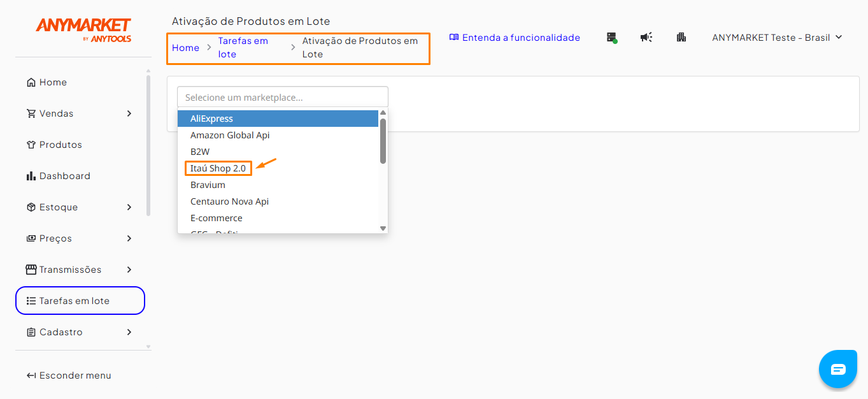The height and width of the screenshot is (399, 868).
Task: Click the Cadastro clipboard icon
Action: pyautogui.click(x=31, y=332)
